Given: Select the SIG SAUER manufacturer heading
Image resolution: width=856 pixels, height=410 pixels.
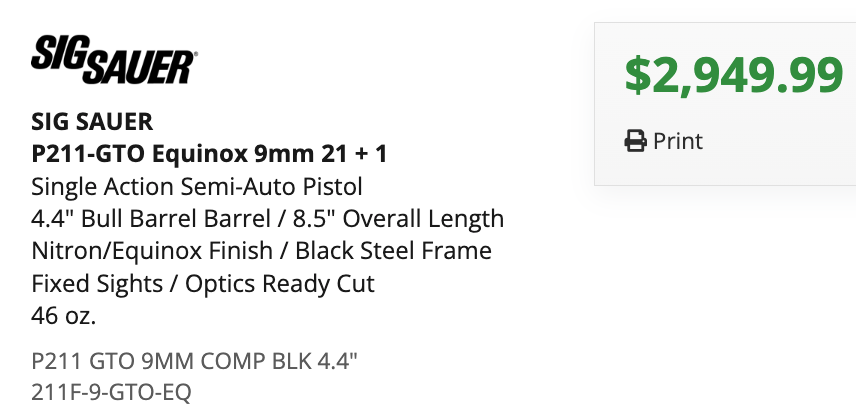Looking at the screenshot, I should pyautogui.click(x=92, y=122).
